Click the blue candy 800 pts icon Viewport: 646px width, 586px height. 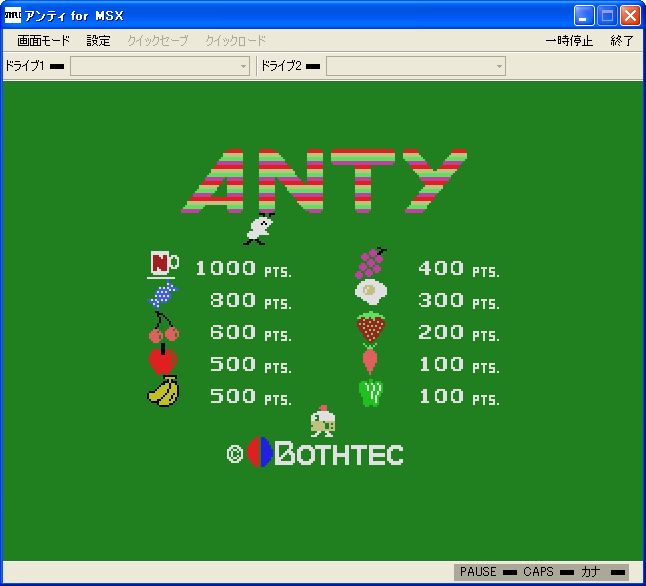[163, 294]
